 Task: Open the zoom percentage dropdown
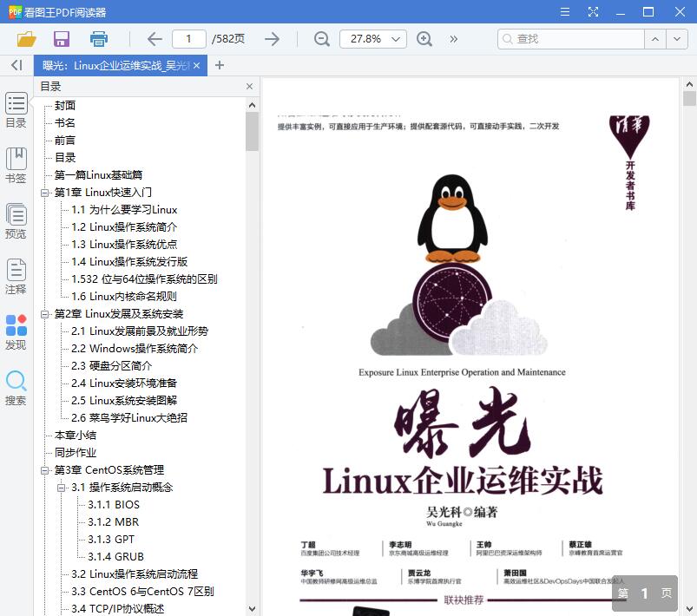pos(395,39)
